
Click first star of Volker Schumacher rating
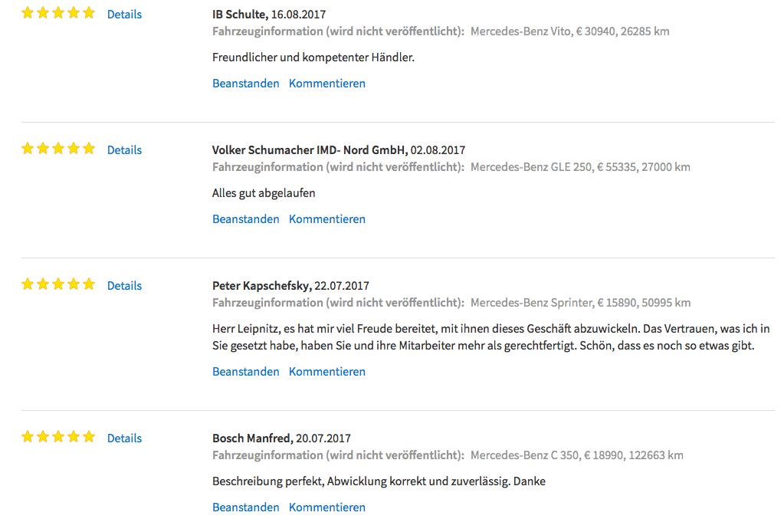(x=28, y=149)
